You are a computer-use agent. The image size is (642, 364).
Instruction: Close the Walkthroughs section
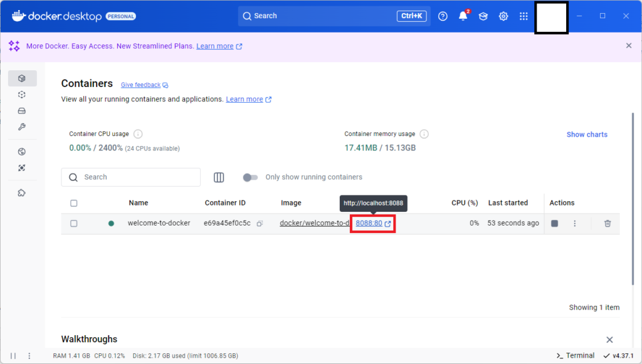609,340
